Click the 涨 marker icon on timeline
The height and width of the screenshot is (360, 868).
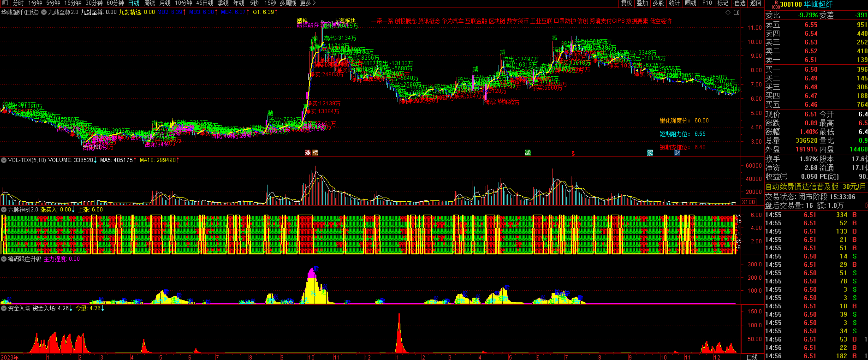coord(308,153)
